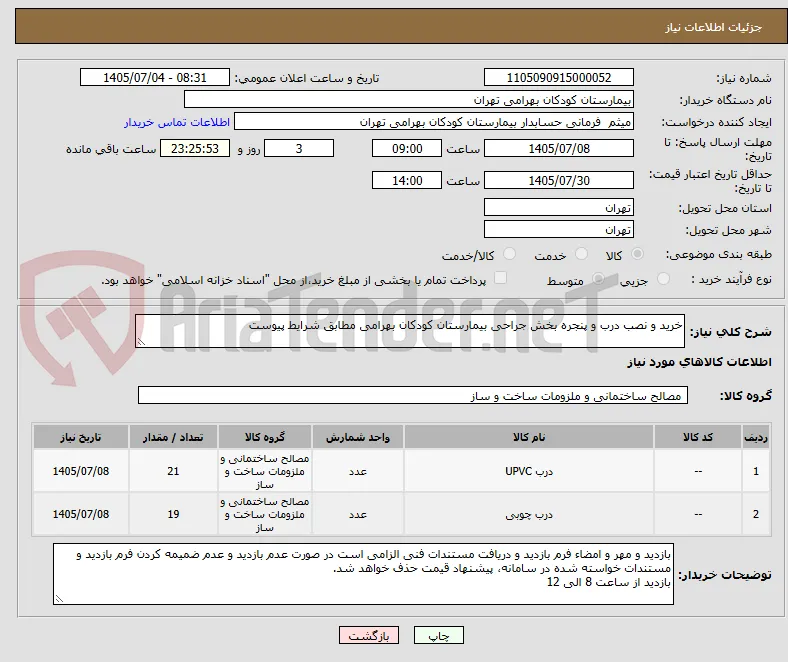
Task: Click the quantity cell showing 19
Action: tap(173, 514)
